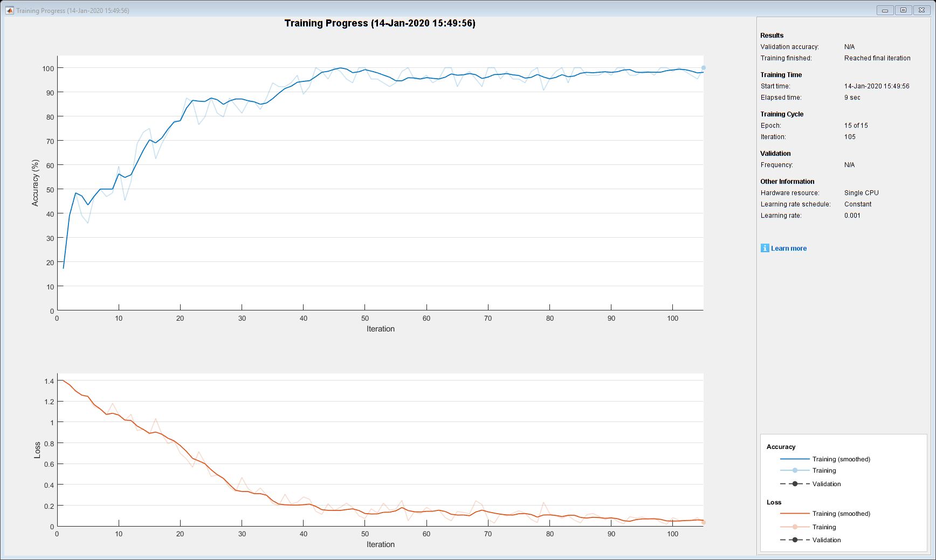Viewport: 936px width, 560px height.
Task: Click Loss legend 'Validation' dashed marker
Action: click(795, 540)
